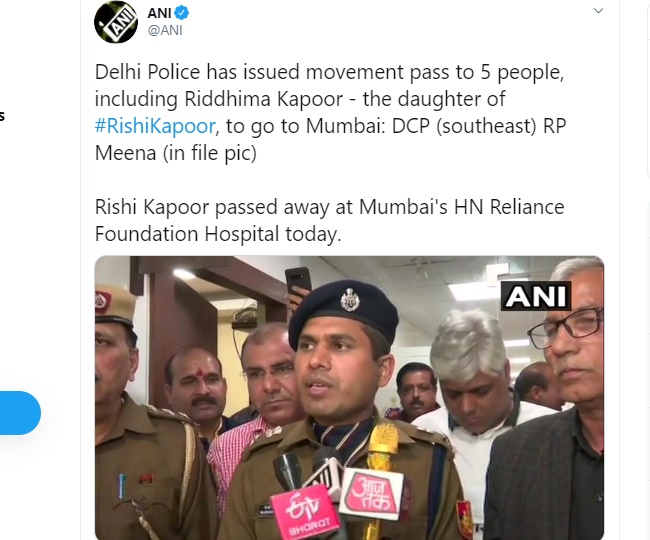Click the ANI display name
650x540 pixels.
[159, 13]
